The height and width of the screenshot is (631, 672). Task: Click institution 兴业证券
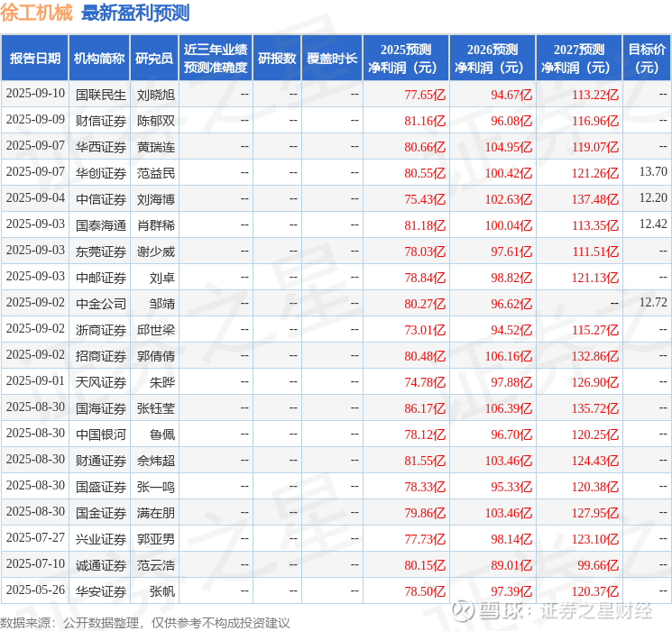(101, 539)
